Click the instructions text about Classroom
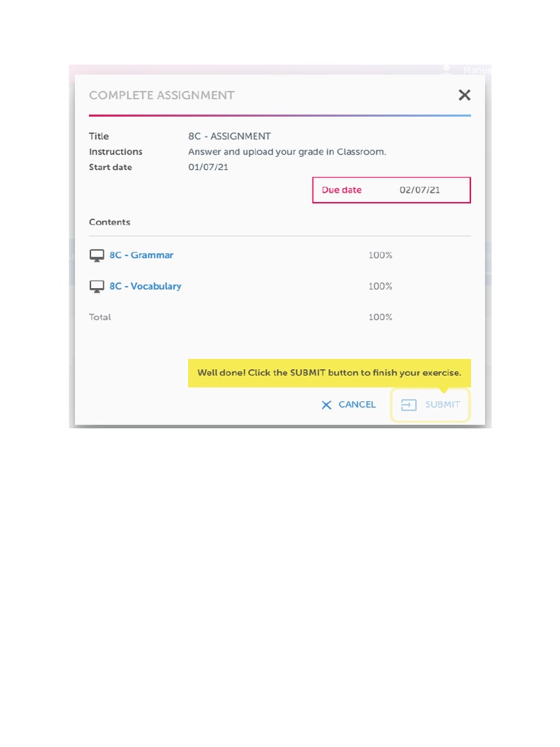Viewport: 560px width, 747px height. click(x=287, y=152)
